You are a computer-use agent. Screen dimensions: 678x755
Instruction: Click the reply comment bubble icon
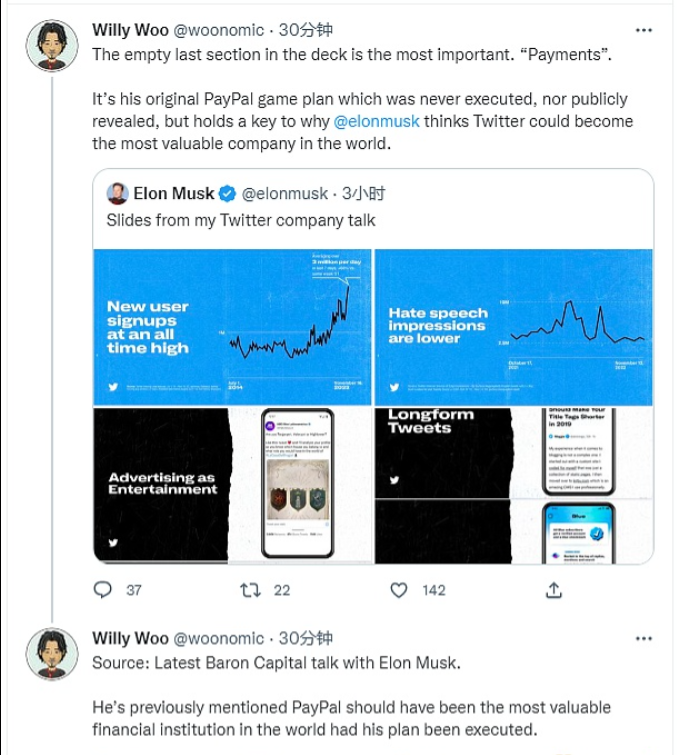(x=103, y=590)
